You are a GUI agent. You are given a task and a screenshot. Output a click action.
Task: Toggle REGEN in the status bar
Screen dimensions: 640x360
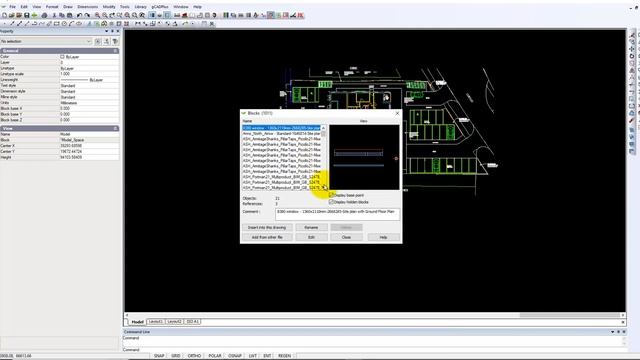284,356
